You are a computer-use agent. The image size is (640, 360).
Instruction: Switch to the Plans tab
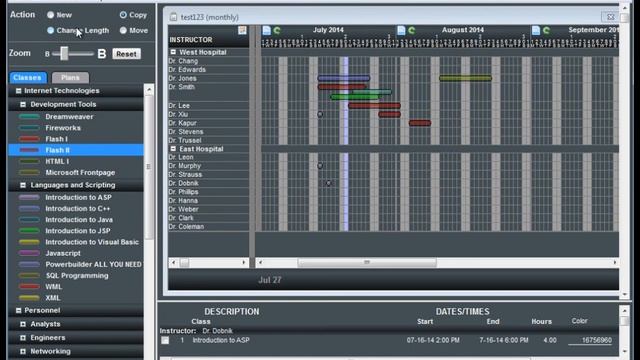70,78
